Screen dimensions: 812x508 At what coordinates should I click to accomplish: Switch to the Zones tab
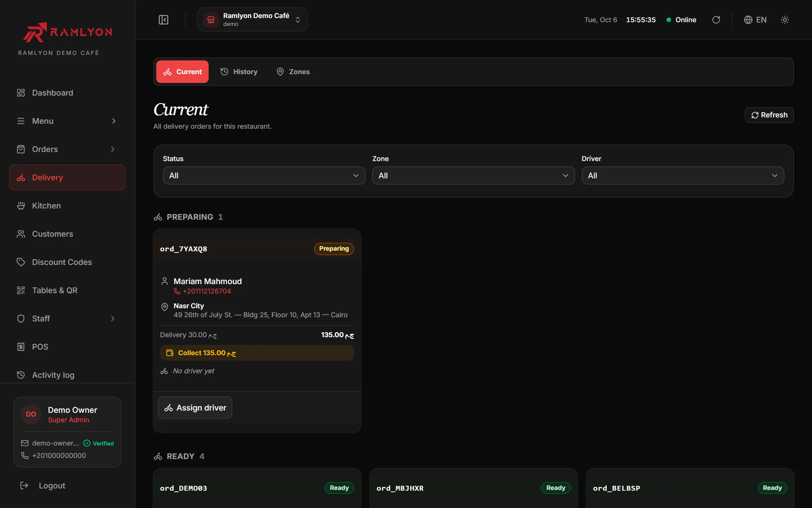pyautogui.click(x=293, y=71)
